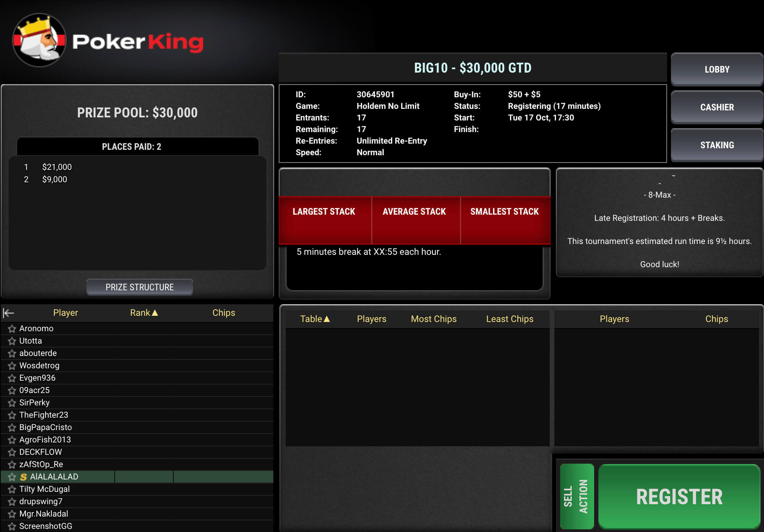This screenshot has width=764, height=532.
Task: Click the Sell Action green strip
Action: [x=577, y=496]
